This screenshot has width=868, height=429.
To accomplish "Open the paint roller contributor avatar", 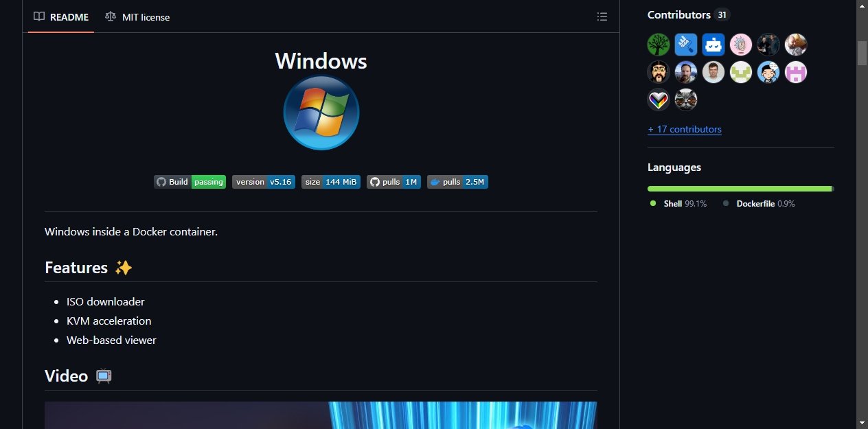I will [x=686, y=45].
